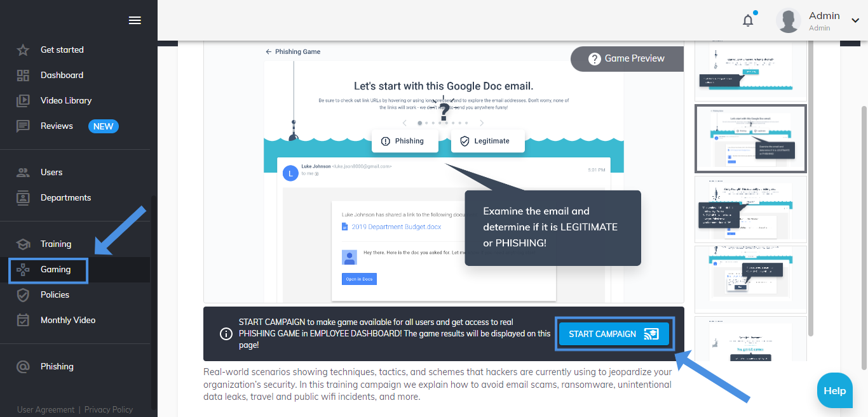The width and height of the screenshot is (868, 417).
Task: Click the Help chat button
Action: pyautogui.click(x=835, y=390)
